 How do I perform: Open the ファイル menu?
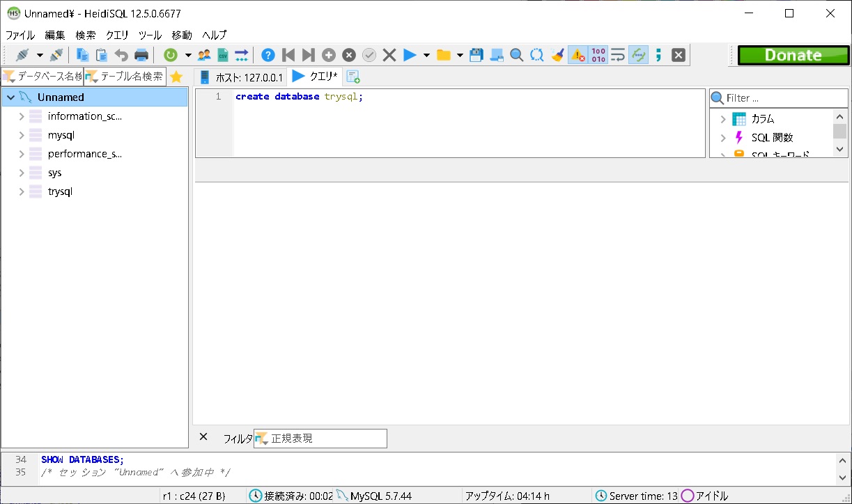[20, 35]
